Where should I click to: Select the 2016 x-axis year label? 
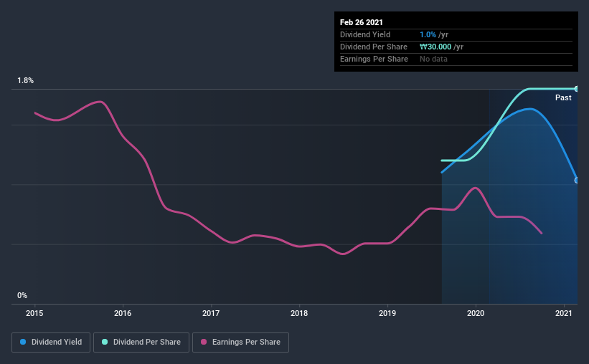coord(123,313)
